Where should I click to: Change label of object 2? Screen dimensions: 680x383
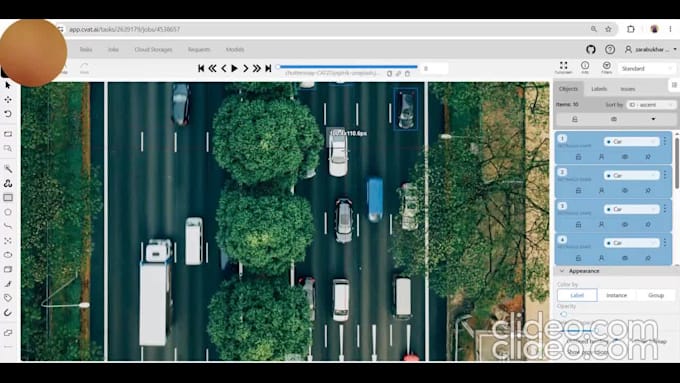tap(631, 175)
